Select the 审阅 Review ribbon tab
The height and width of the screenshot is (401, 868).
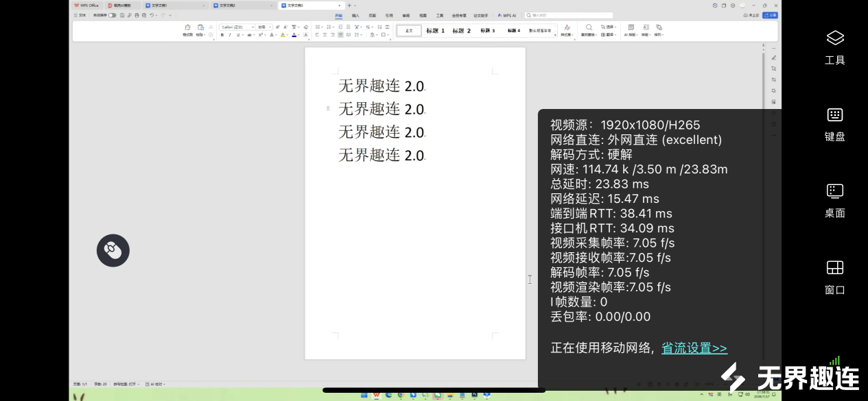406,15
